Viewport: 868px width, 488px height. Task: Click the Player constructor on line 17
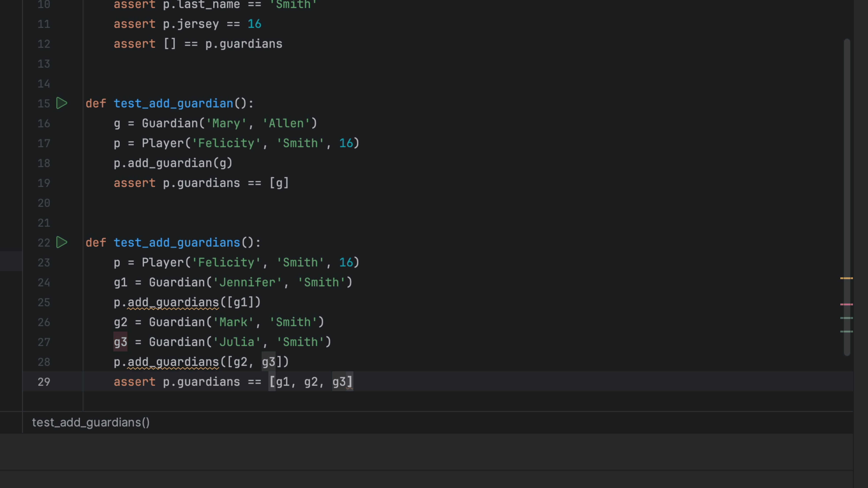163,143
